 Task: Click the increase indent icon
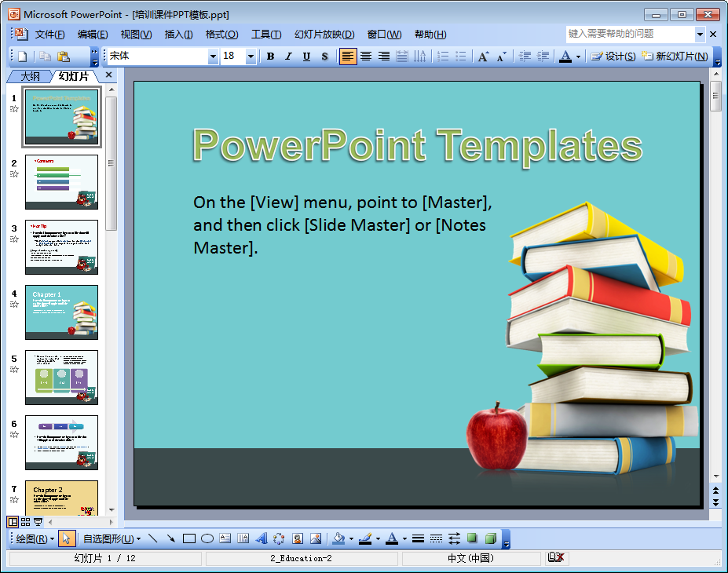click(543, 57)
